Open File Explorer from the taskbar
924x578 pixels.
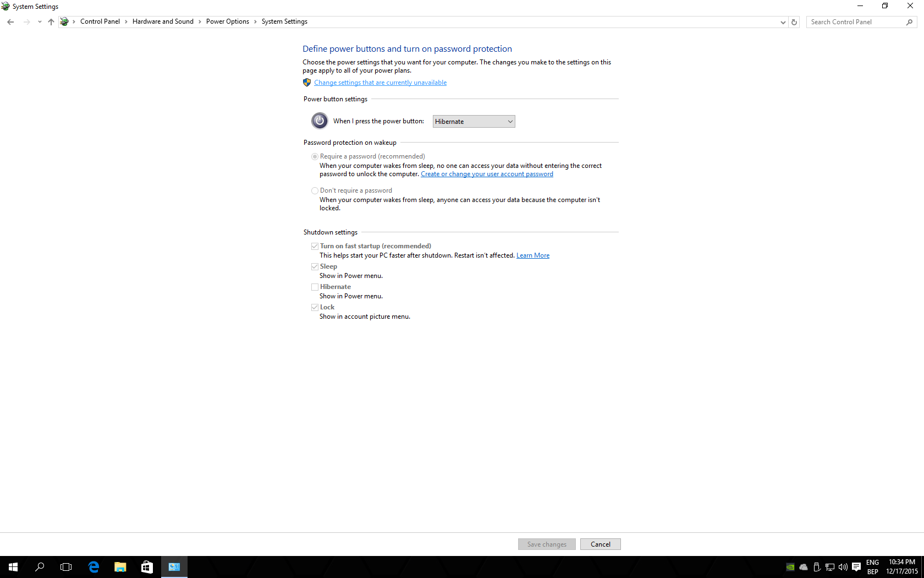coord(120,567)
